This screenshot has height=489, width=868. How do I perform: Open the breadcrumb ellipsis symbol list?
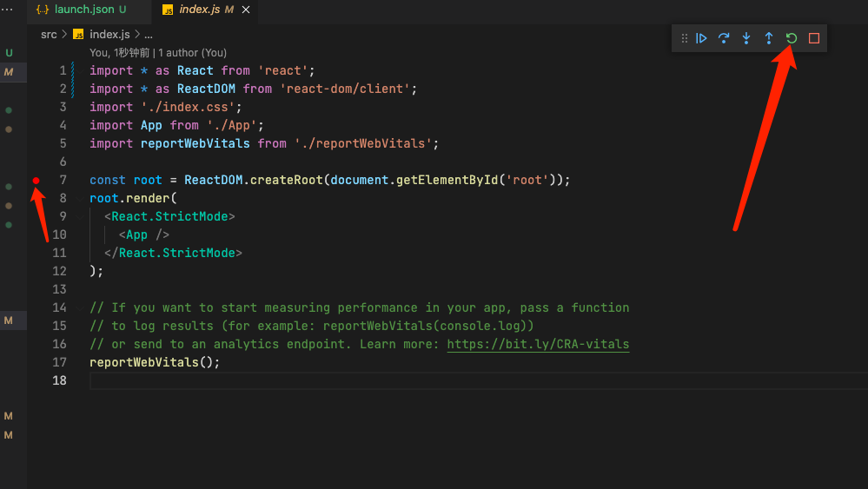coord(149,36)
